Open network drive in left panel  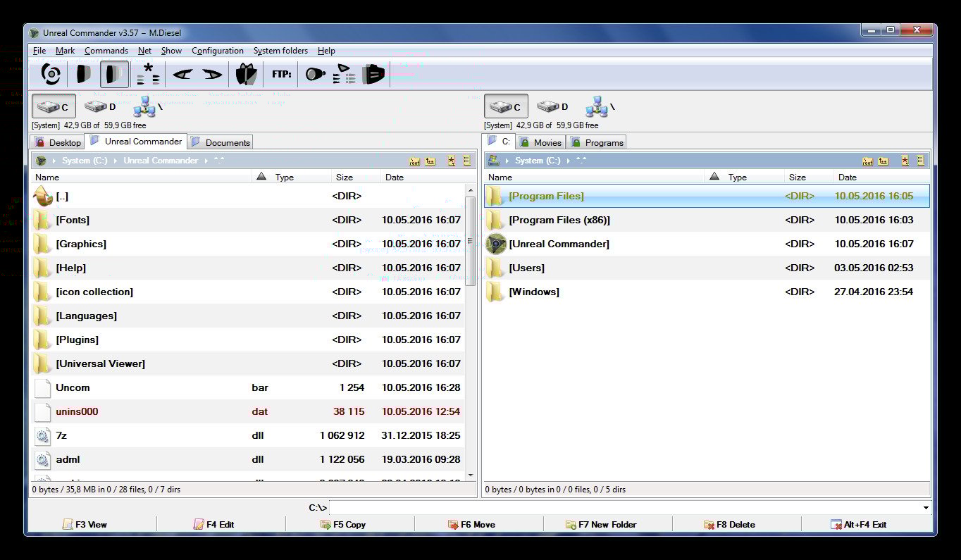[148, 106]
